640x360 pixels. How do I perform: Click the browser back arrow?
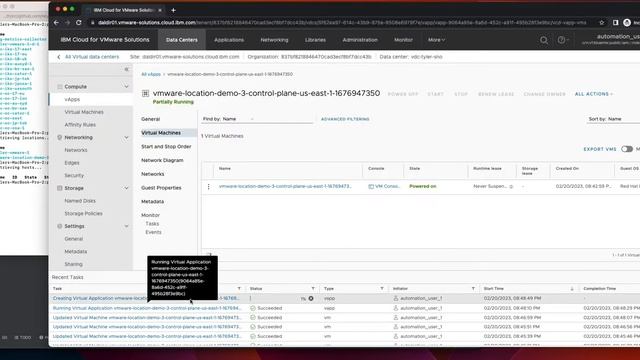(56, 22)
